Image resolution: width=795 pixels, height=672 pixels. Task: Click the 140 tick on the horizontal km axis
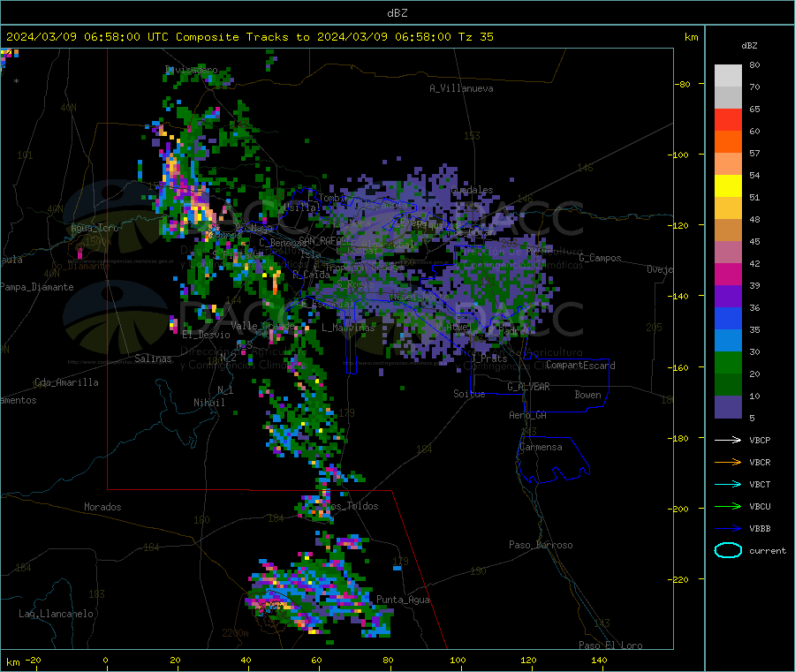coord(599,661)
